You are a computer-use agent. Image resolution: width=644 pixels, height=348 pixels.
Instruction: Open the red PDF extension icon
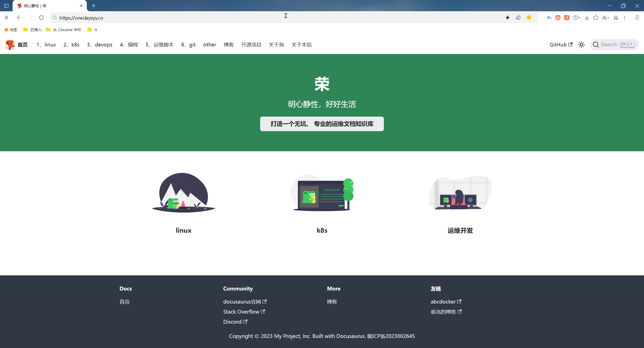pos(558,18)
